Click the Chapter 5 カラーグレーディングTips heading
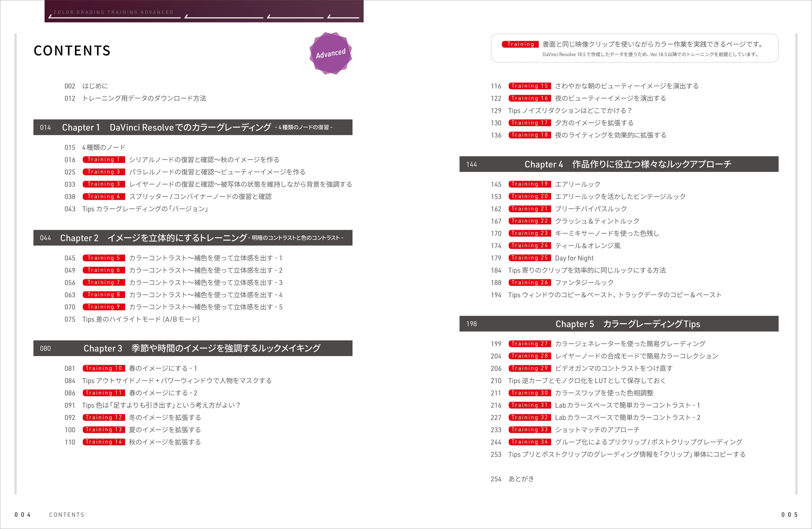This screenshot has width=812, height=529. tap(619, 324)
